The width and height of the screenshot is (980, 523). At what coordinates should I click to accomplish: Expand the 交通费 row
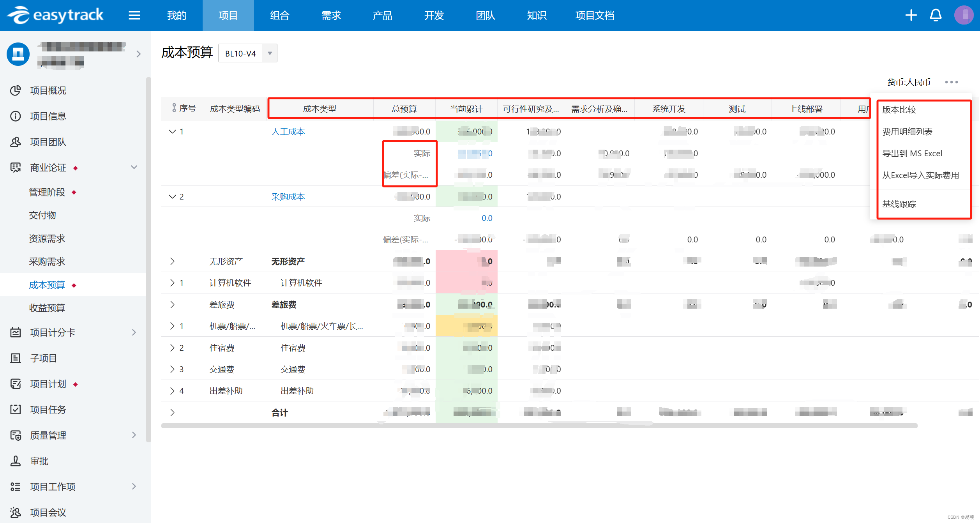tap(172, 369)
